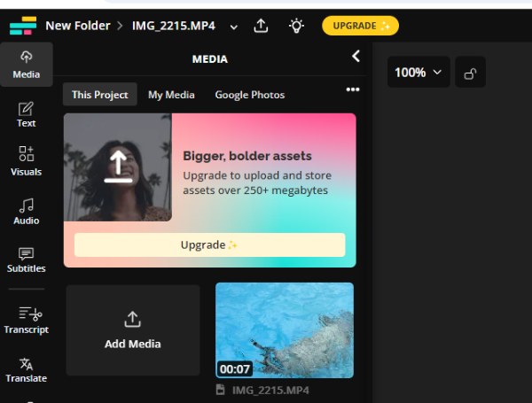Open the Translate sidebar tool
Viewport: 532px width, 403px height.
click(x=26, y=369)
